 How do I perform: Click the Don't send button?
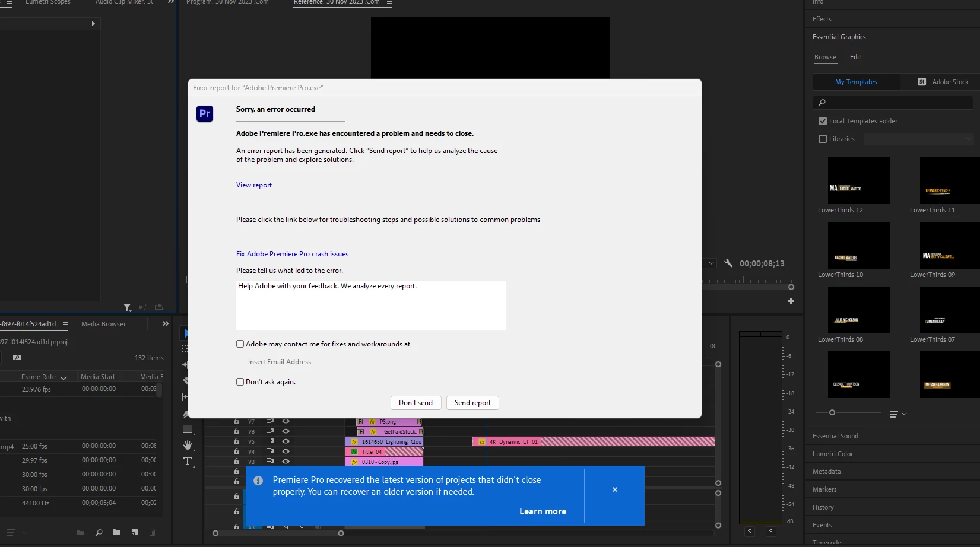pyautogui.click(x=416, y=403)
